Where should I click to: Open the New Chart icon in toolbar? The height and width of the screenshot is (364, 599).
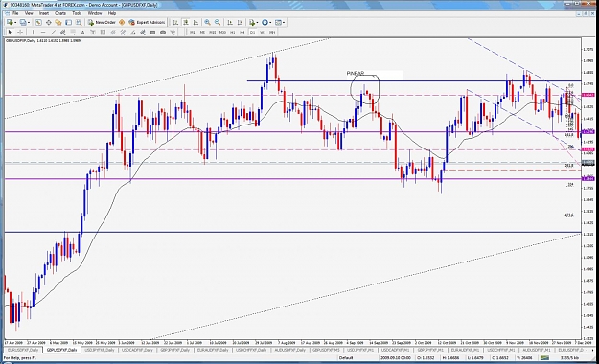[10, 23]
